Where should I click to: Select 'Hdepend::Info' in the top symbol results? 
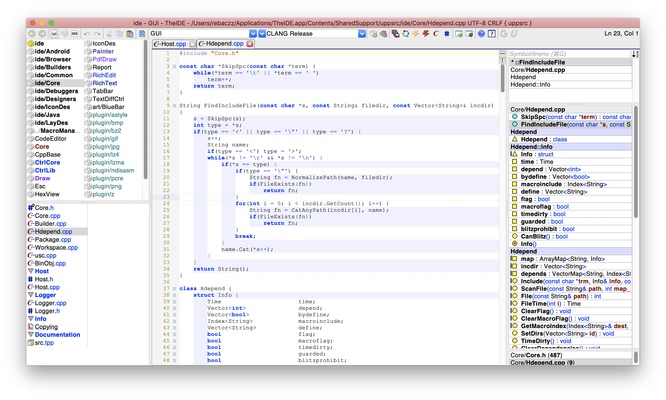pyautogui.click(x=570, y=85)
